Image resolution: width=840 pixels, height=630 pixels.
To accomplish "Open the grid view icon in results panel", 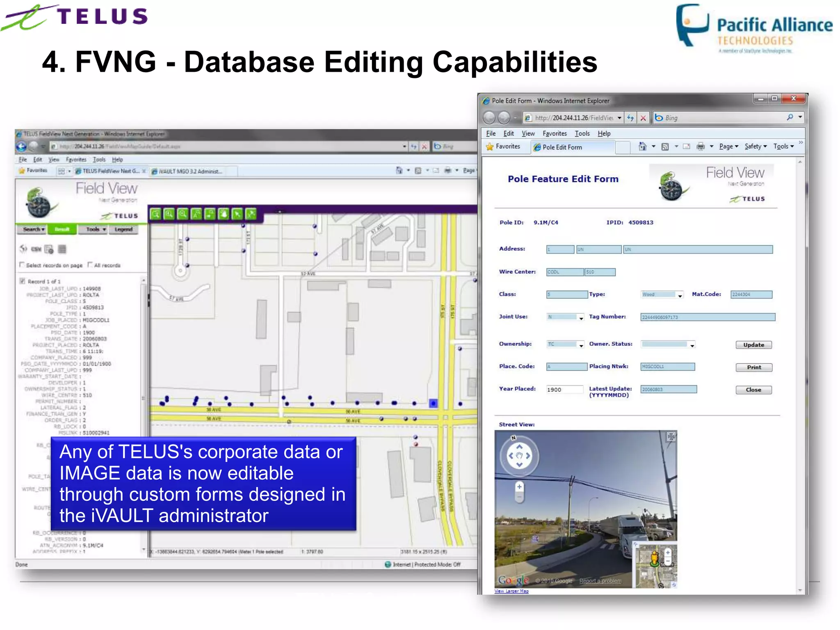I will [x=62, y=249].
